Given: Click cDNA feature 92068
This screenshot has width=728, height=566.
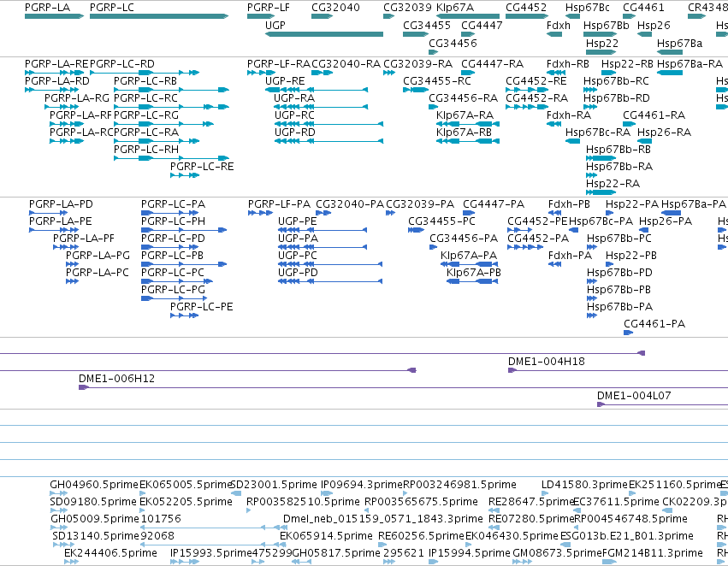Looking at the screenshot, I should point(213,545).
